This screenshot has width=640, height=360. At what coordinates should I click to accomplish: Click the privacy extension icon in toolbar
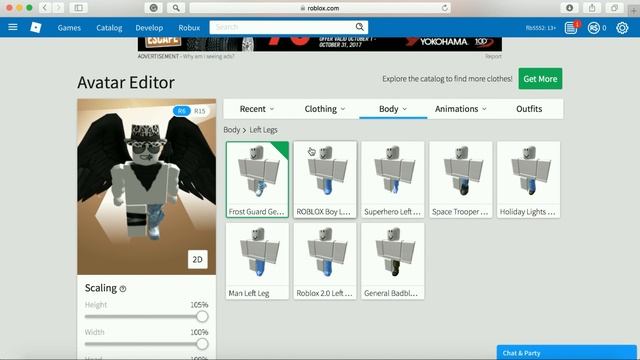click(x=153, y=8)
